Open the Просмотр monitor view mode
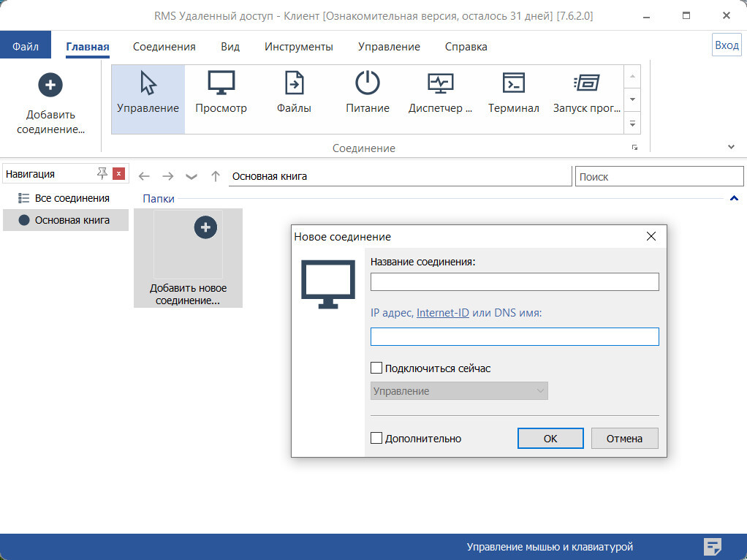The image size is (747, 560). click(x=221, y=99)
